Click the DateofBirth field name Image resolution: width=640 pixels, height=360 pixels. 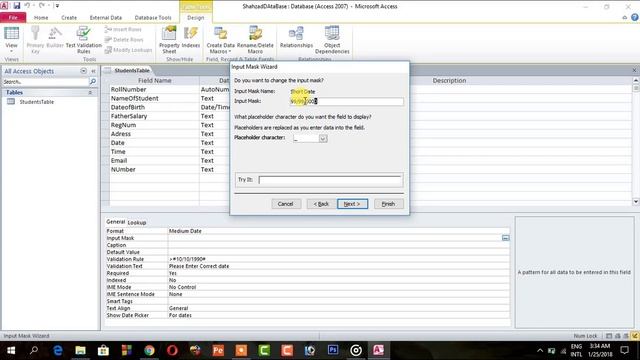click(x=154, y=107)
